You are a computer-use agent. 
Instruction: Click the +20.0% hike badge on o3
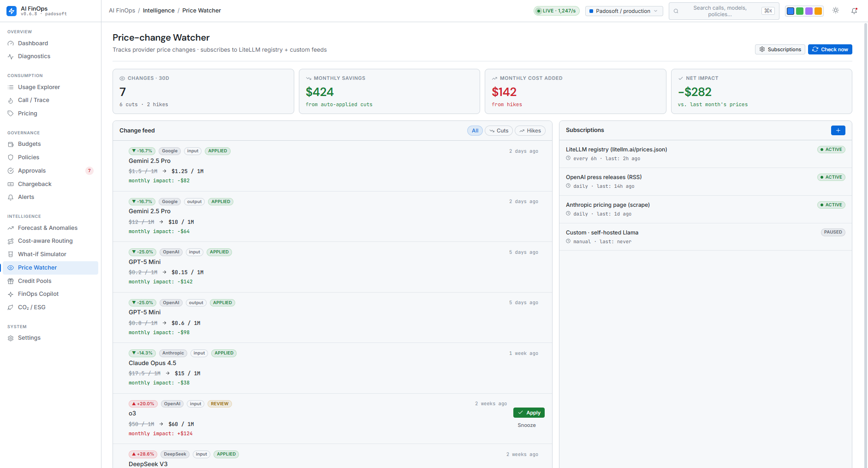[x=143, y=404]
